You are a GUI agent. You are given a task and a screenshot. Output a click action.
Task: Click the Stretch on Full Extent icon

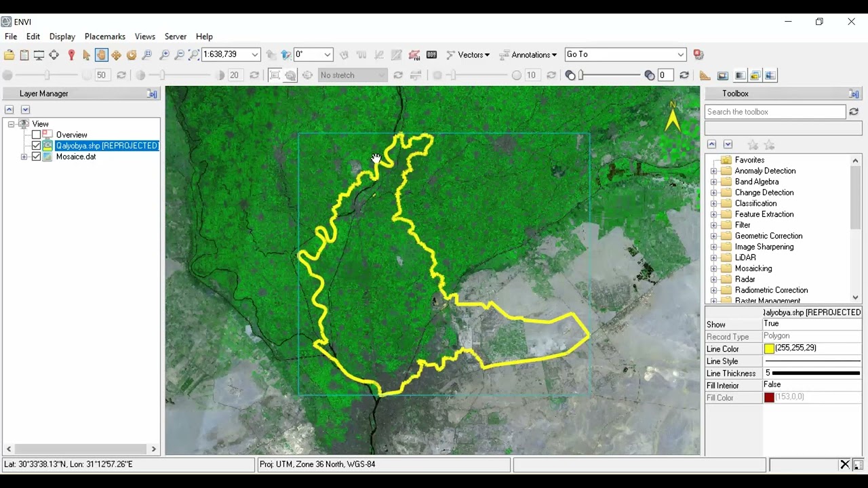[x=290, y=75]
